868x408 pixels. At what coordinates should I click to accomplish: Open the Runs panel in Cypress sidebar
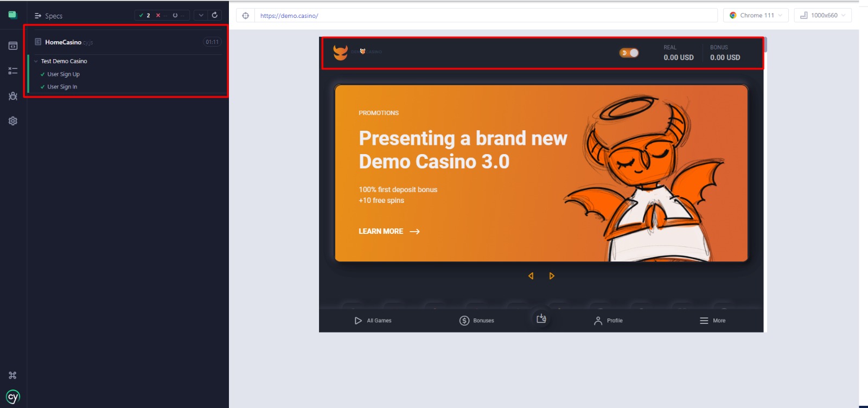pyautogui.click(x=13, y=71)
